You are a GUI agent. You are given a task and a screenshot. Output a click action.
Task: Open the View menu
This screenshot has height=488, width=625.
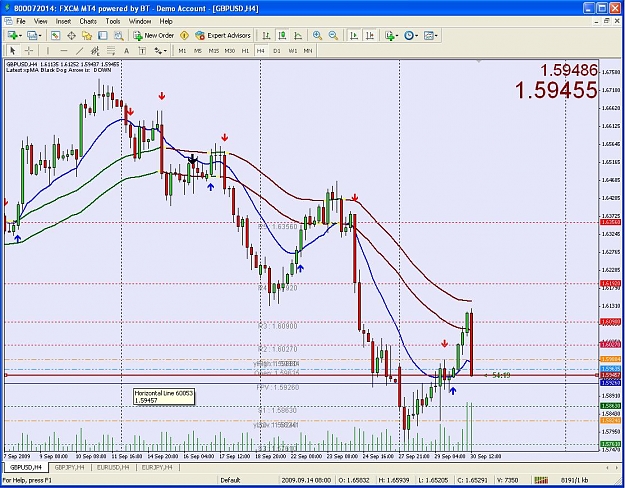[x=40, y=21]
